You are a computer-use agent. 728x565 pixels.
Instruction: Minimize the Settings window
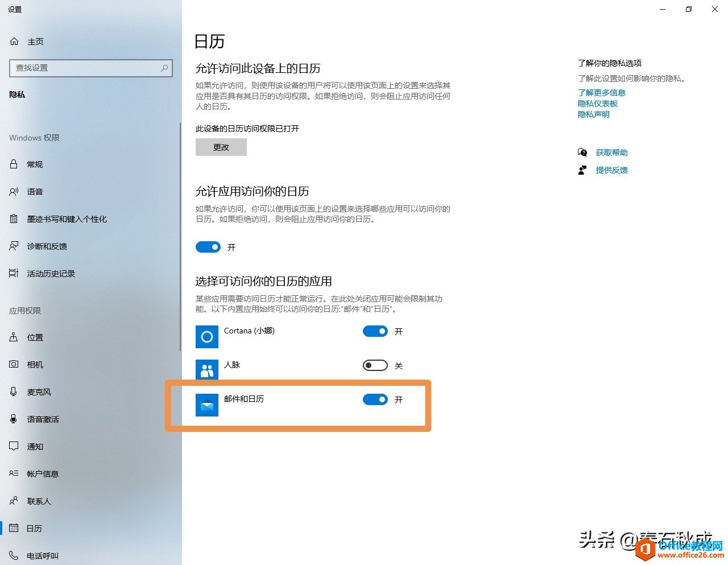coord(662,9)
